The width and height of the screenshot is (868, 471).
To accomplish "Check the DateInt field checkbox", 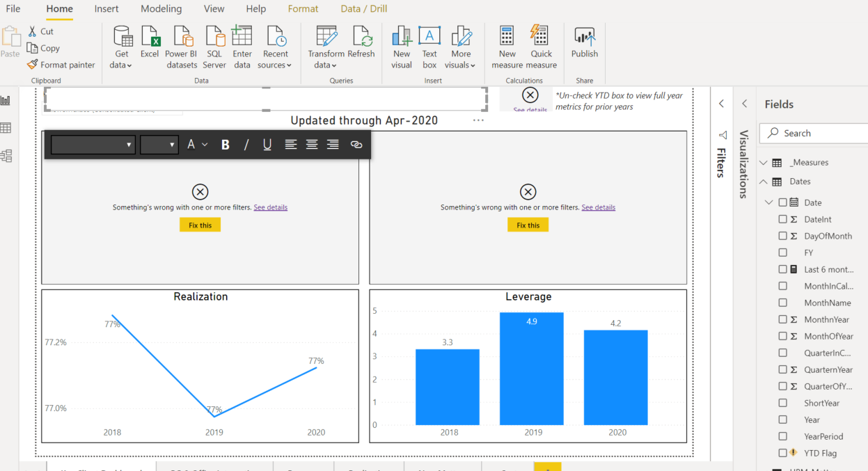I will 783,219.
